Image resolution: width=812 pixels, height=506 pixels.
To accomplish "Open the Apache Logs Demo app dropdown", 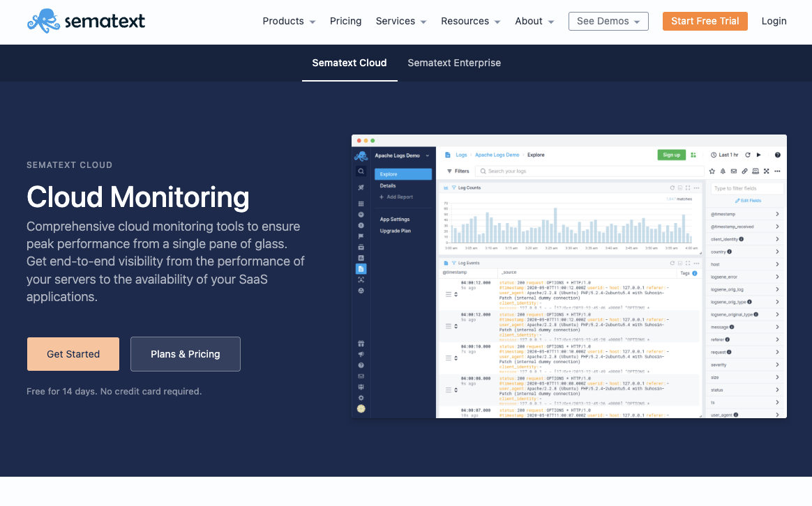I will tap(405, 155).
